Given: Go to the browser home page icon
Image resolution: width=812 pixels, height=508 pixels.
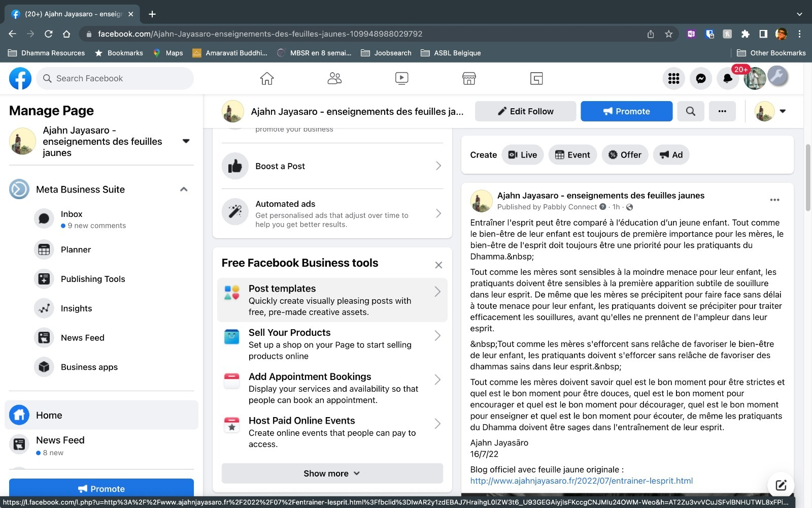Looking at the screenshot, I should point(66,34).
